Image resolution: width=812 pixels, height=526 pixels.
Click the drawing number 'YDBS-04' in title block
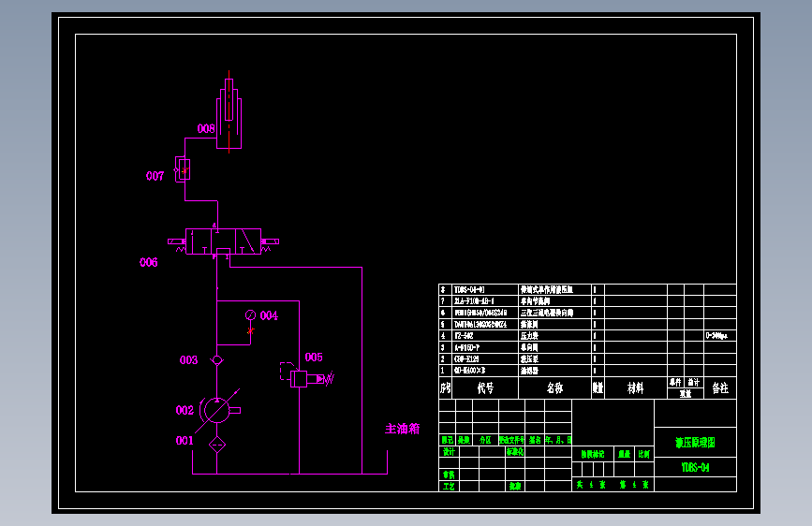[x=695, y=467]
